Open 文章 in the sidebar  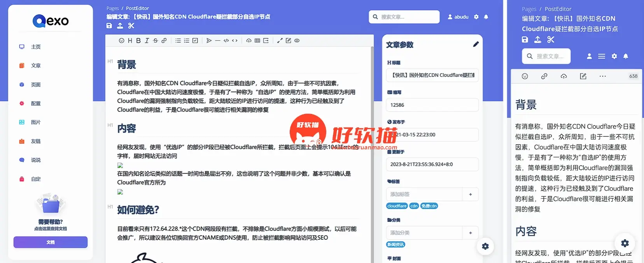click(36, 66)
